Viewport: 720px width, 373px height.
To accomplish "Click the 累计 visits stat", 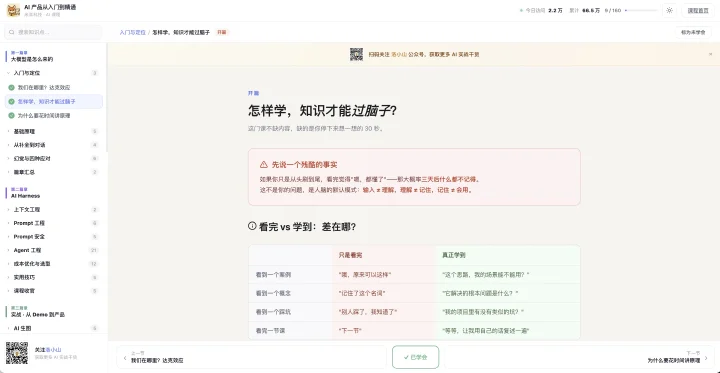I will [585, 10].
